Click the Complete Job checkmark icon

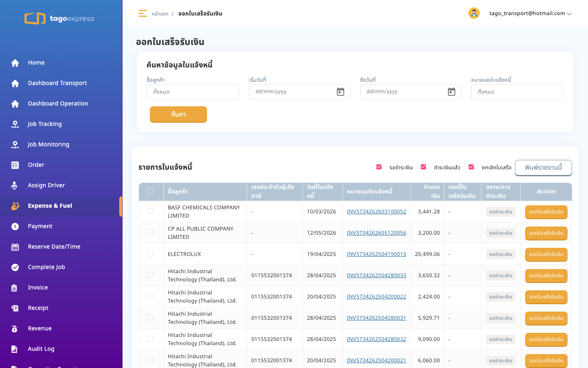tap(15, 267)
